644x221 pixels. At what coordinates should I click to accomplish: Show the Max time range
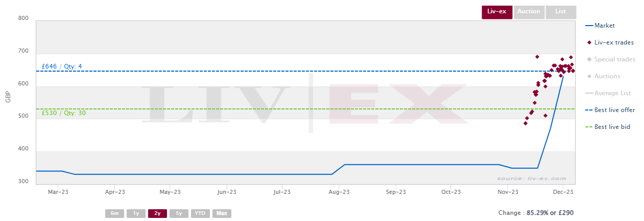pyautogui.click(x=222, y=213)
